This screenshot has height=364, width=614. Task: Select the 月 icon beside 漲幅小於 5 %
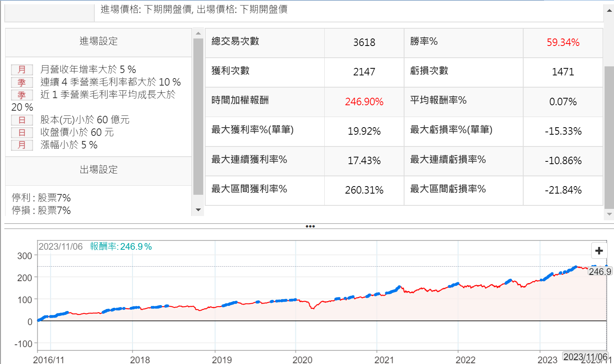tap(22, 145)
